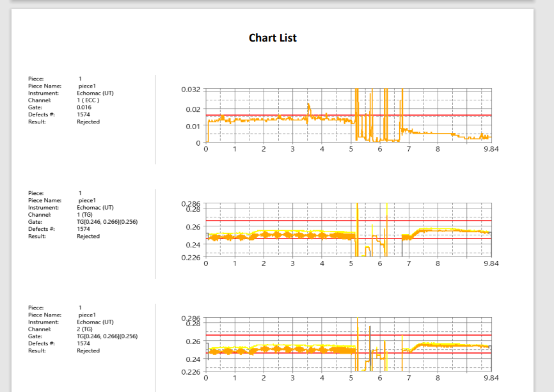Click the Gate TG range in third block
The image size is (554, 392).
click(107, 336)
